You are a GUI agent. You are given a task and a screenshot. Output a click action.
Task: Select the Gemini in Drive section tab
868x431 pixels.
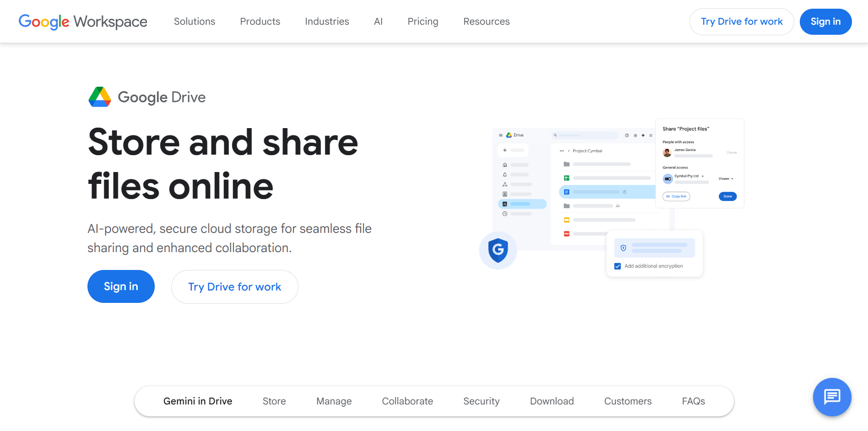pos(198,401)
